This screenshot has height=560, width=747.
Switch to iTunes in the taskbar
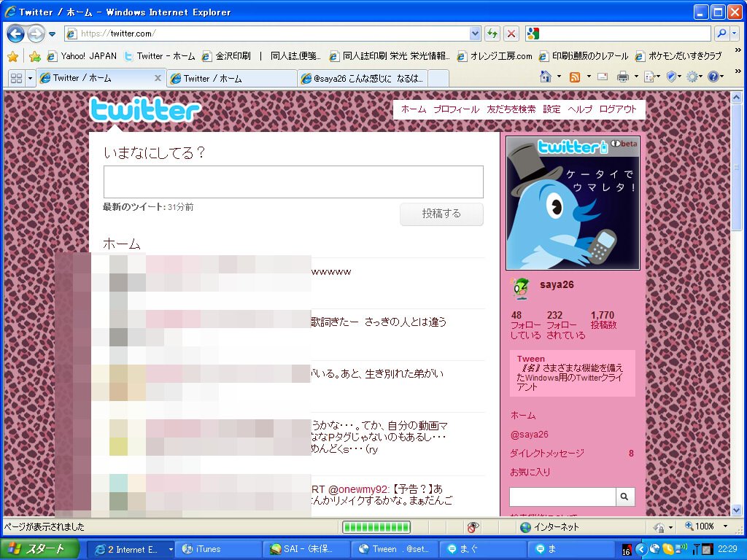[219, 550]
